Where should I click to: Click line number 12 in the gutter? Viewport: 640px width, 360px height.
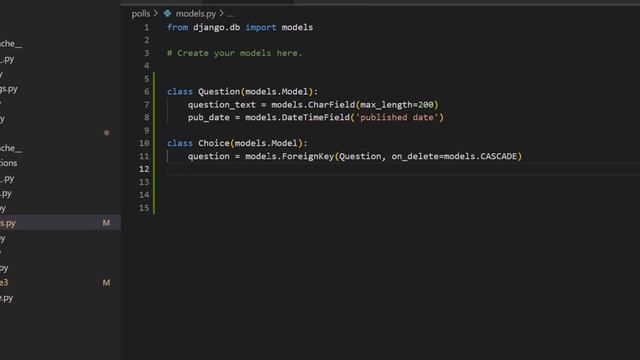[x=144, y=169]
